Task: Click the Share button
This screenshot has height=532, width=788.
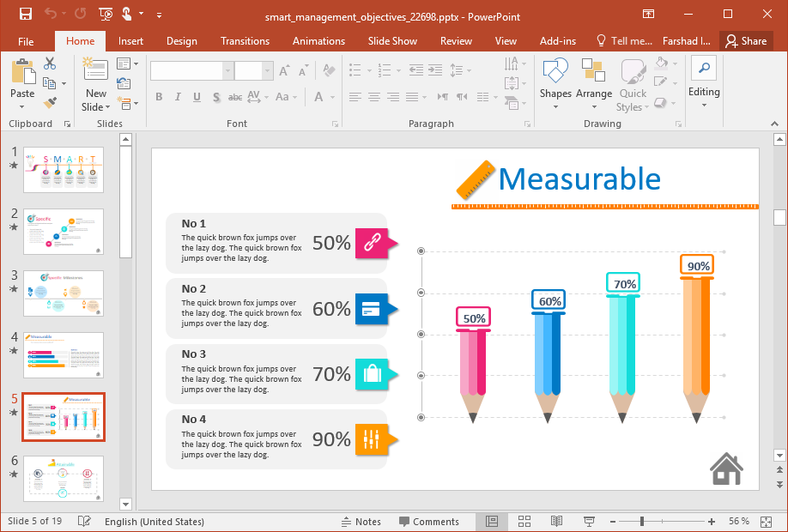Action: (x=744, y=41)
